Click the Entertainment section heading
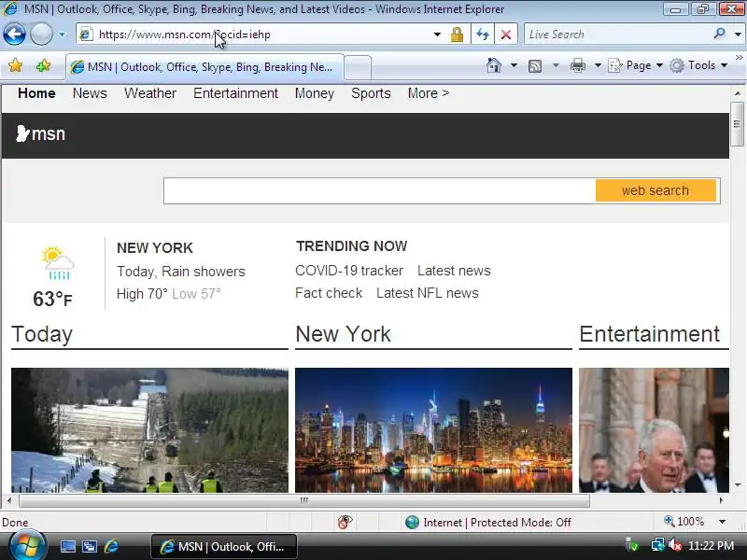Screen dimensions: 747x560 click(649, 334)
